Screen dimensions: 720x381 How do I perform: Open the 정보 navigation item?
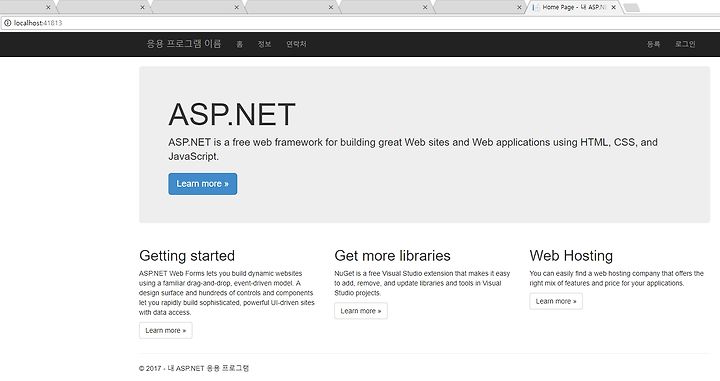(x=264, y=45)
